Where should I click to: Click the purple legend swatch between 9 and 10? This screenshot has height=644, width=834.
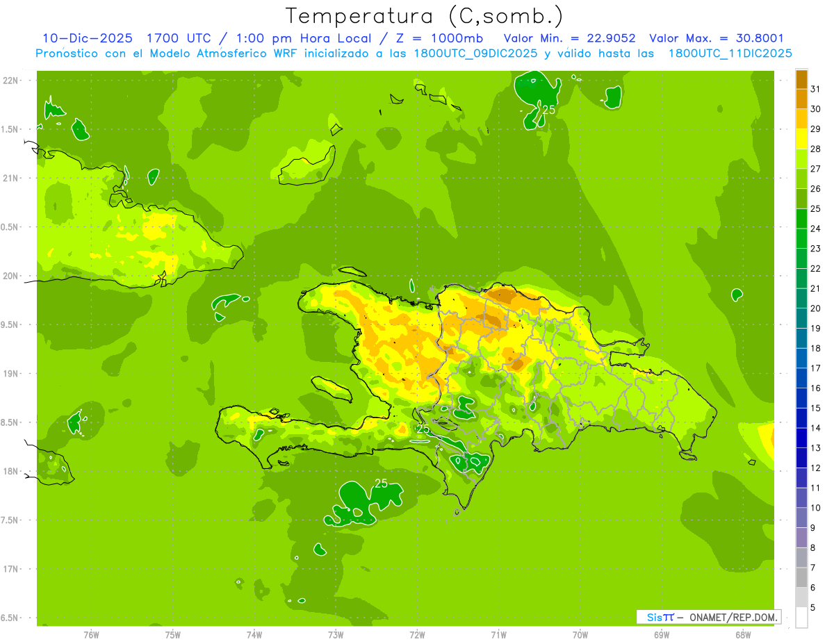801,518
